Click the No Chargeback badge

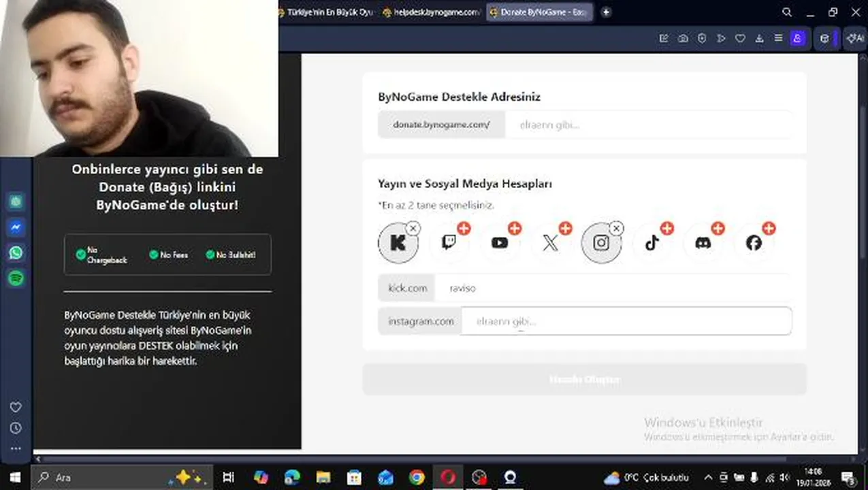101,255
